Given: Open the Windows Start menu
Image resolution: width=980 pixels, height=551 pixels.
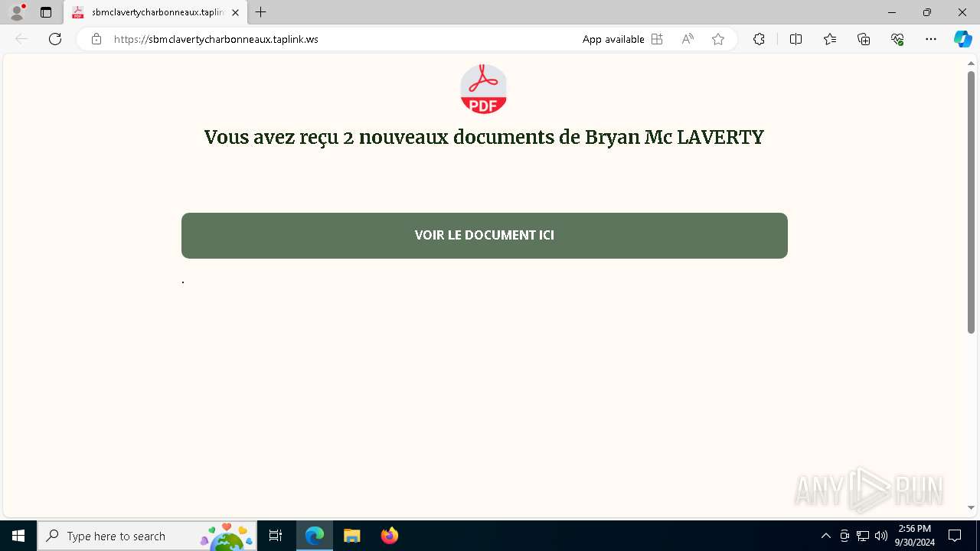Looking at the screenshot, I should [x=18, y=536].
